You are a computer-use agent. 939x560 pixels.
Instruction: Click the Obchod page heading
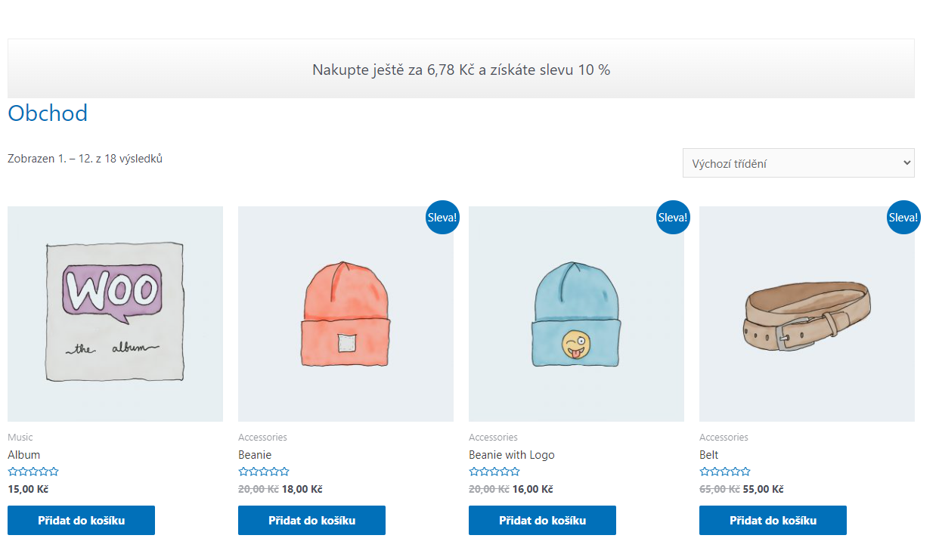click(x=48, y=113)
